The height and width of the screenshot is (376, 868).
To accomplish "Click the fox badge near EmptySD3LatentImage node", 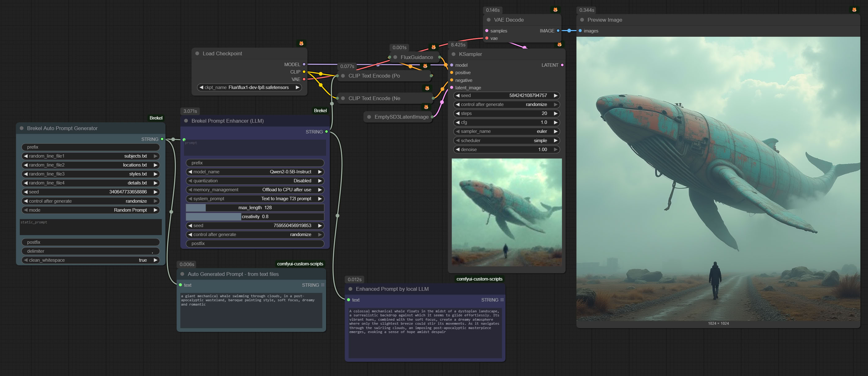I will (x=426, y=107).
